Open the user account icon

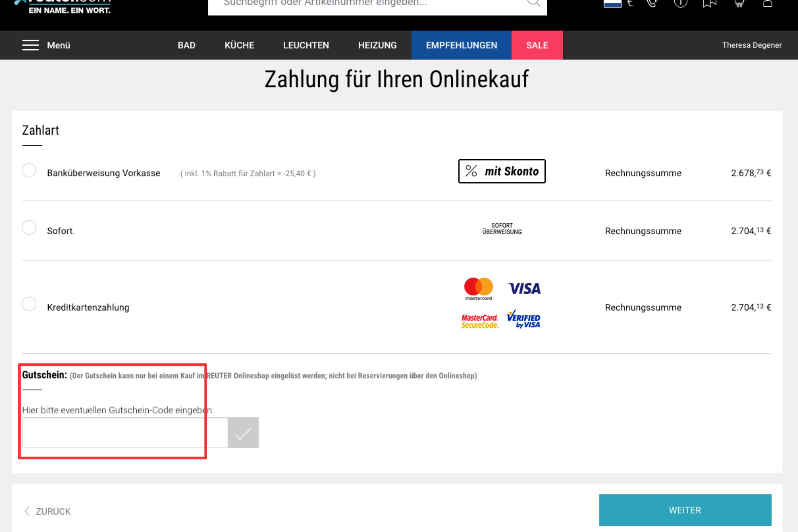(767, 3)
